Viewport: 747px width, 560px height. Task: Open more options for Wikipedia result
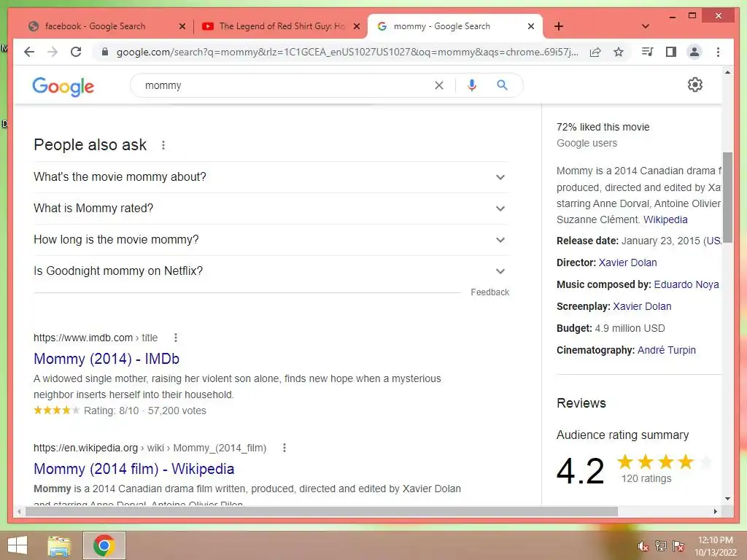[x=285, y=448]
